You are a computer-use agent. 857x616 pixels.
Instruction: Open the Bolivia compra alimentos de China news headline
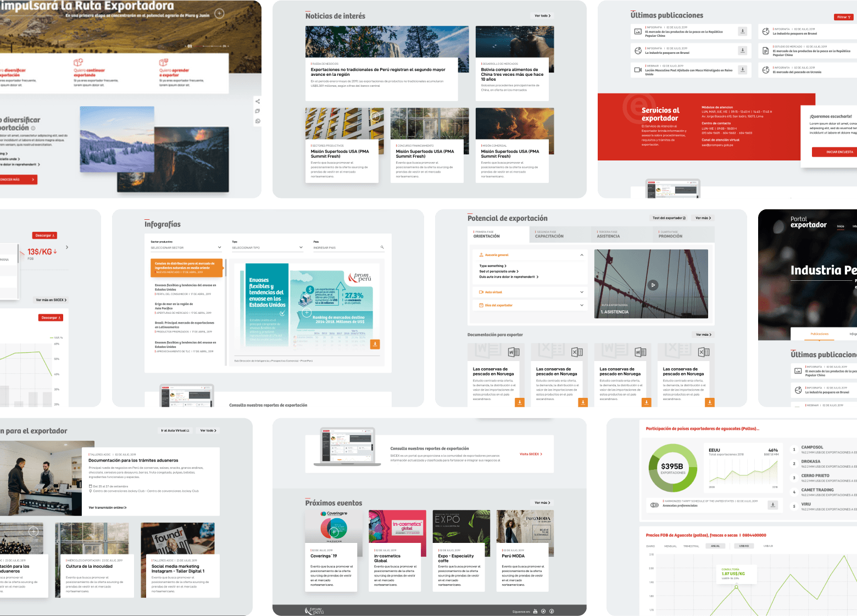pyautogui.click(x=512, y=74)
